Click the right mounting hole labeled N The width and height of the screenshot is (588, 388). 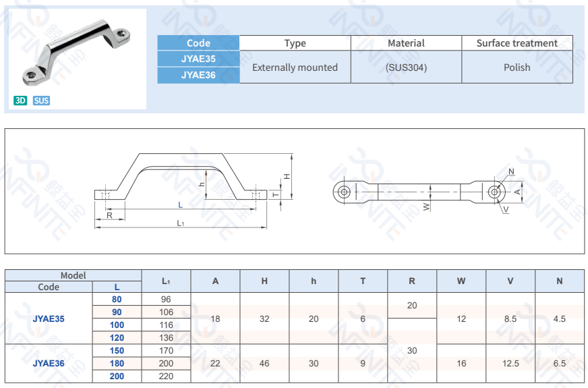(496, 192)
